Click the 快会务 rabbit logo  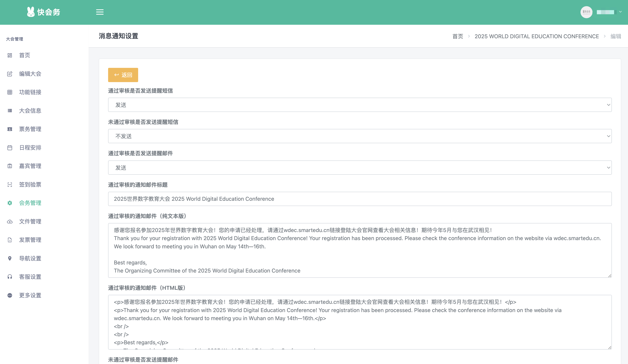43,12
